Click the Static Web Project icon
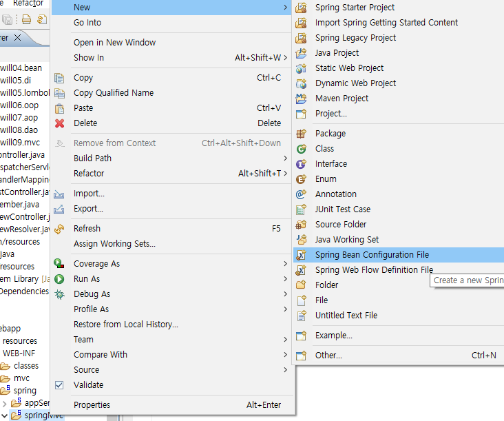Viewport: 504px width, 421px height. (x=301, y=68)
